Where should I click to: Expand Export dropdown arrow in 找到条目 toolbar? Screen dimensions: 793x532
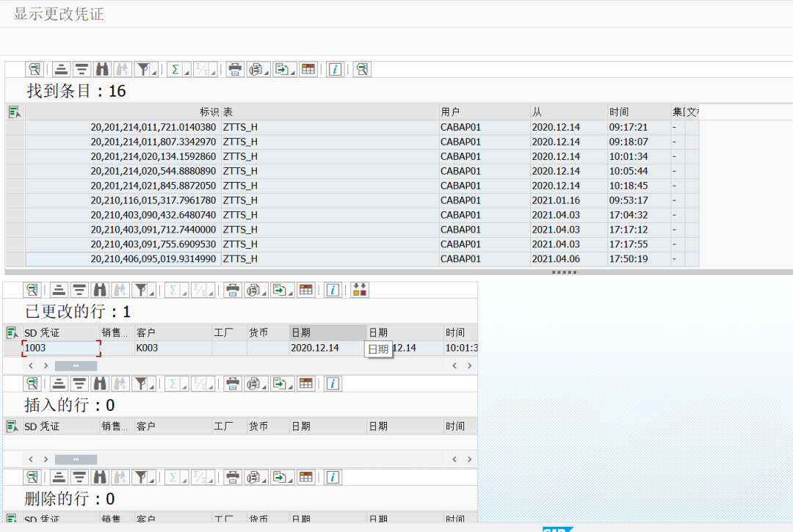[x=293, y=73]
